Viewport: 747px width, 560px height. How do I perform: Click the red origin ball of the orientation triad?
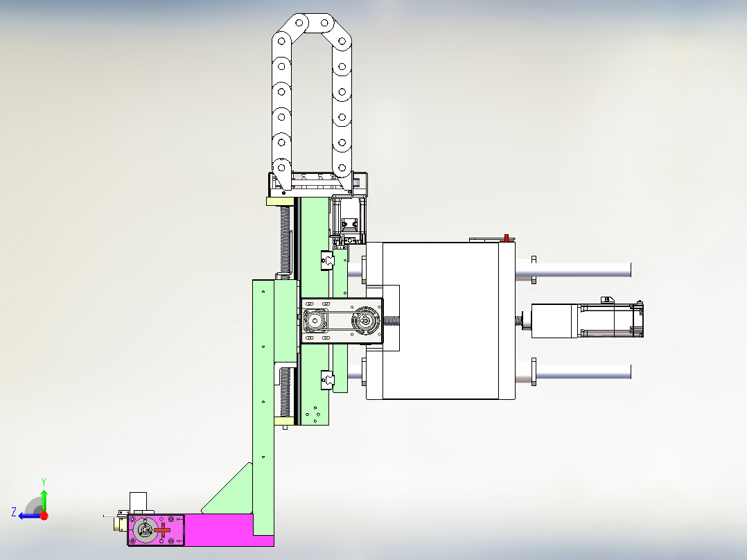(x=44, y=516)
